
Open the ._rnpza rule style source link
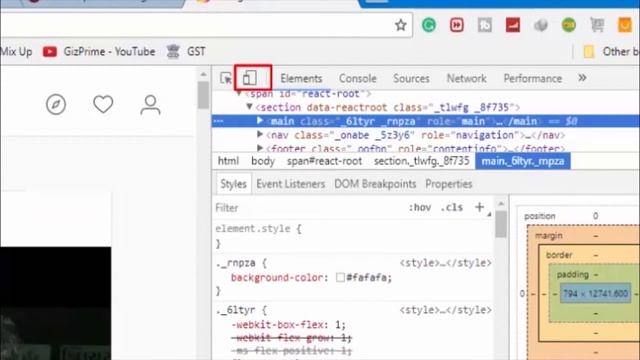tap(445, 263)
